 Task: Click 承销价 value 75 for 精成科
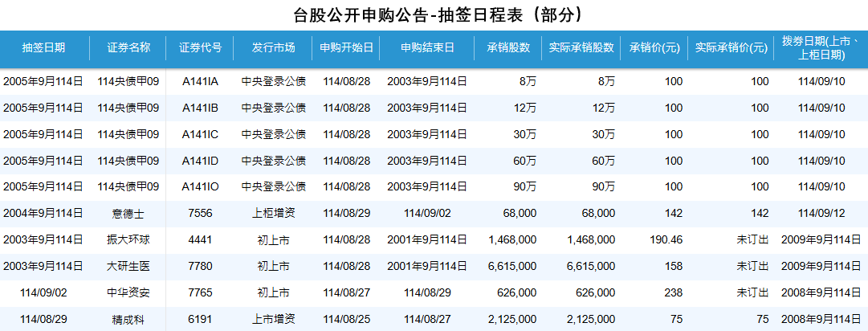coord(676,320)
